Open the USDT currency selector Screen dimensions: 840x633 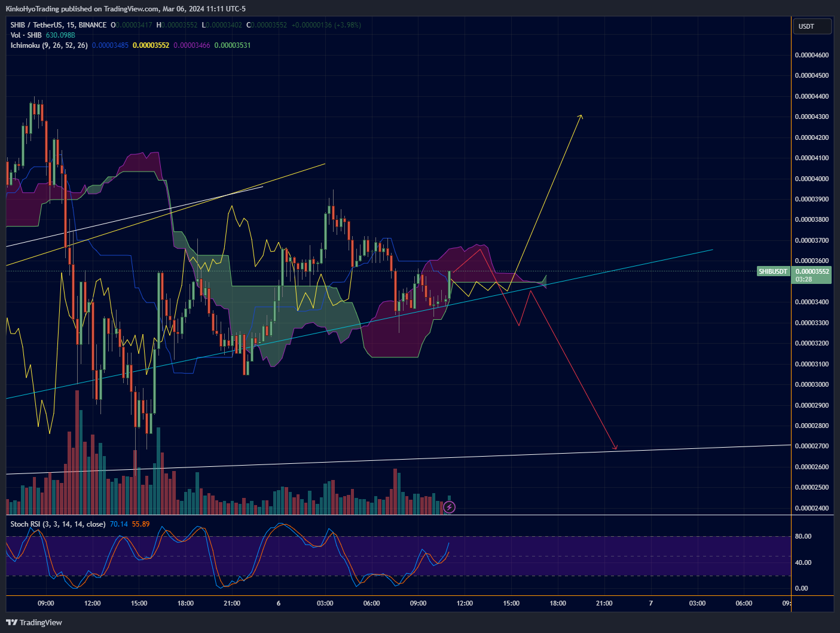[812, 26]
